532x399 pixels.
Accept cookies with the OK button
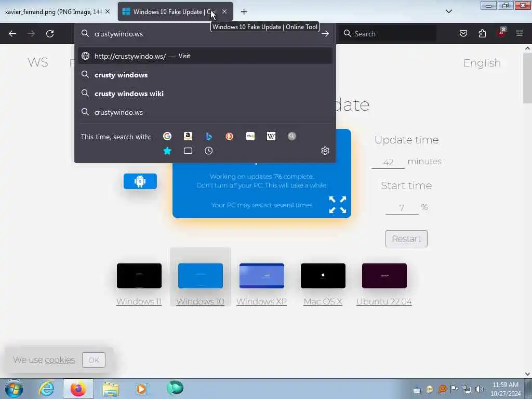94,360
